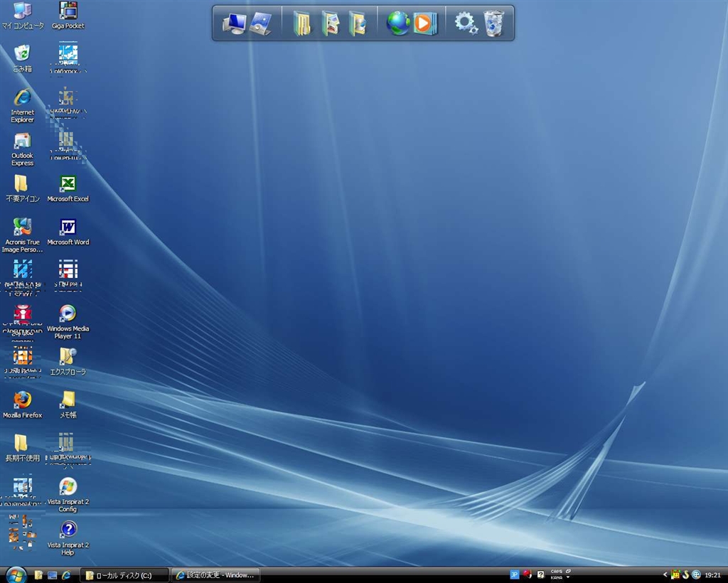The image size is (728, 583).
Task: Open Vista Inspirat 2 Help shortcut
Action: coord(68,538)
